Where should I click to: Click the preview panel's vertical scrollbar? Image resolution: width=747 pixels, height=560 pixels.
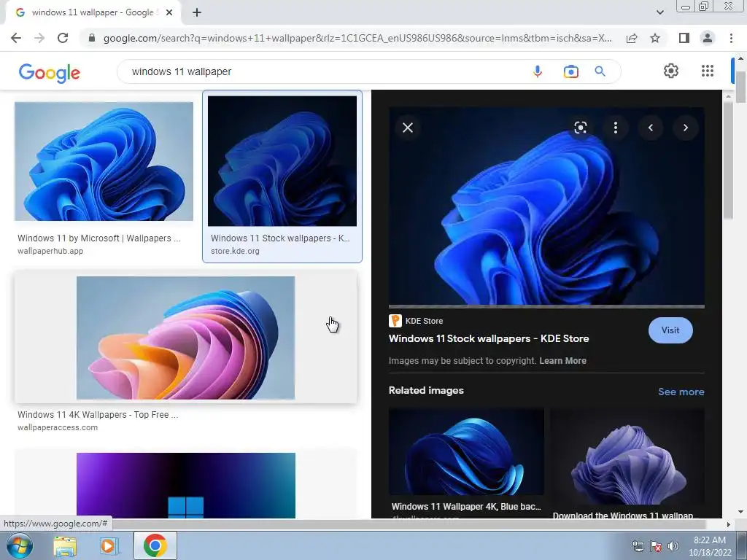pyautogui.click(x=728, y=160)
